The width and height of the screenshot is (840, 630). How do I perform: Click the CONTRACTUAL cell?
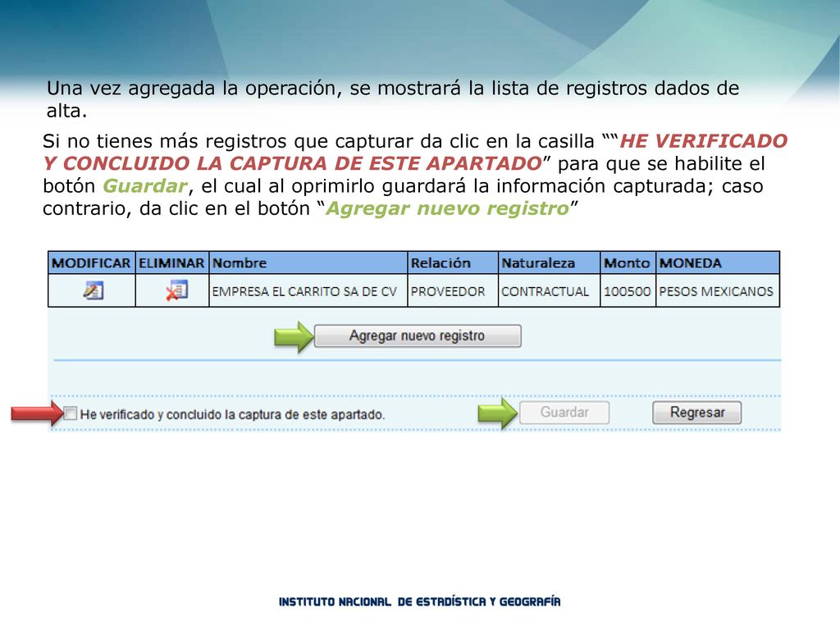(x=549, y=291)
